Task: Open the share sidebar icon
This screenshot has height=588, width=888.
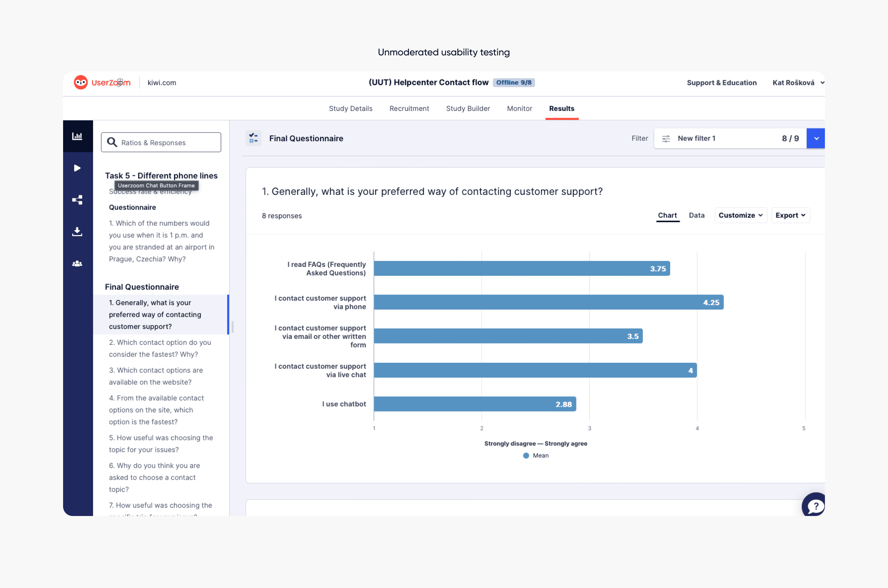Action: tap(77, 200)
